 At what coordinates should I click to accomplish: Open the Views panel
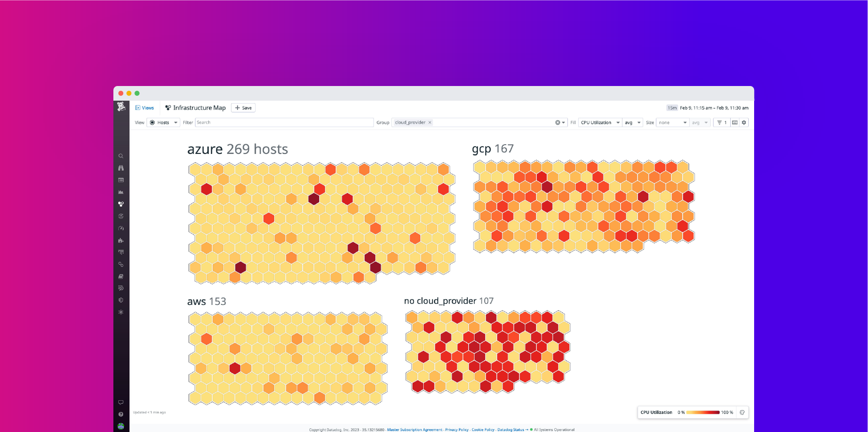[x=145, y=108]
